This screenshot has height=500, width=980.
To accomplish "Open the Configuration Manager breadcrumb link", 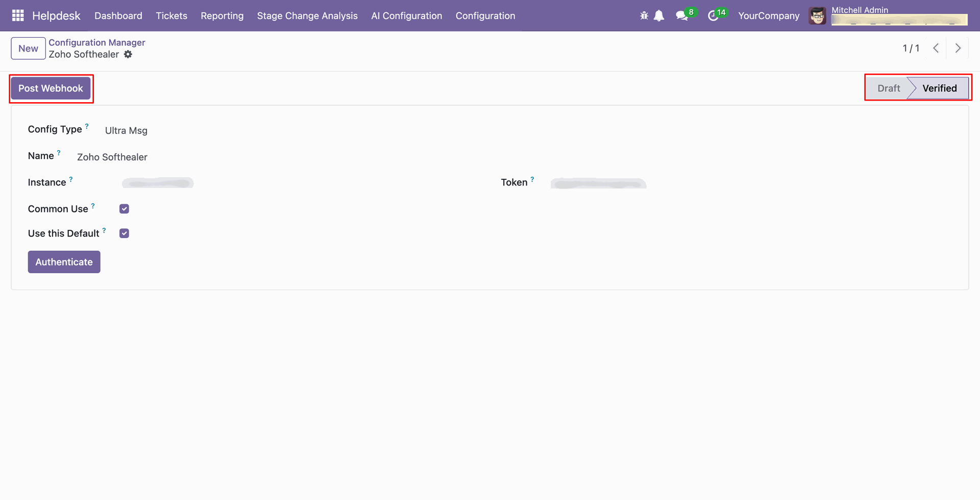I will 97,42.
